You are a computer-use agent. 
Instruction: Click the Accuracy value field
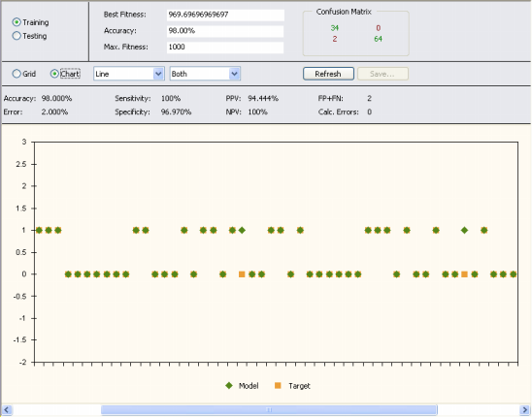[225, 31]
